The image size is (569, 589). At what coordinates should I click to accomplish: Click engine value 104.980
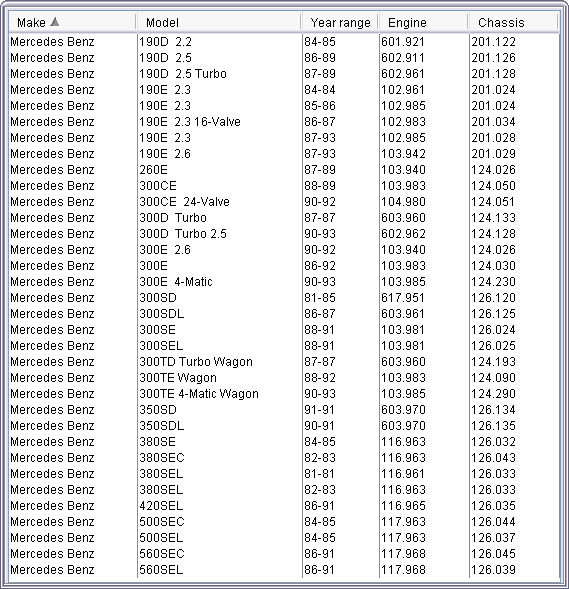click(403, 202)
